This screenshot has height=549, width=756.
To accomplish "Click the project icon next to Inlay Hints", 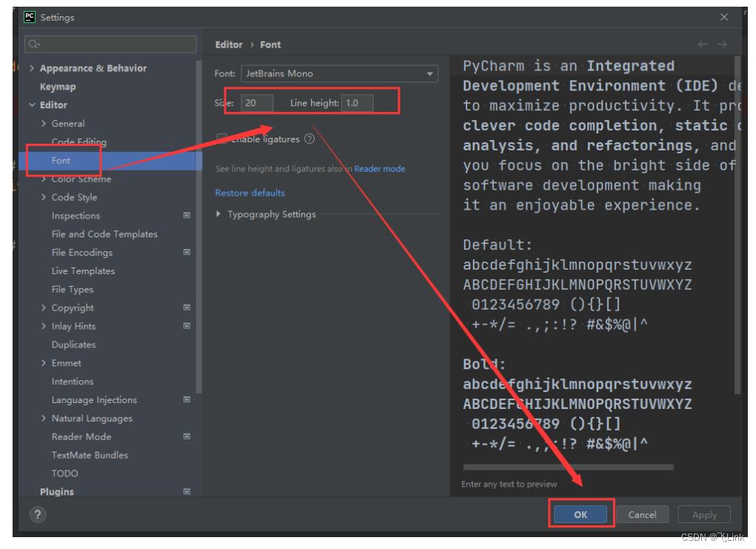I will click(187, 326).
